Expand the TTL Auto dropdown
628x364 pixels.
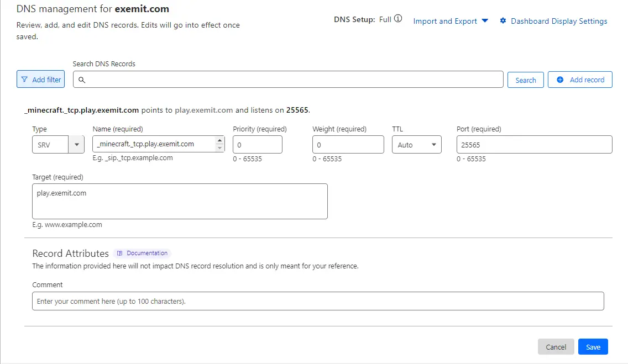[416, 145]
